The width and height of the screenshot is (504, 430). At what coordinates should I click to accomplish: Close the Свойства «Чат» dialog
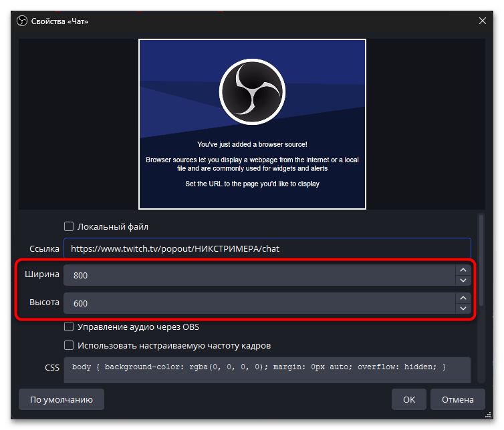click(482, 21)
